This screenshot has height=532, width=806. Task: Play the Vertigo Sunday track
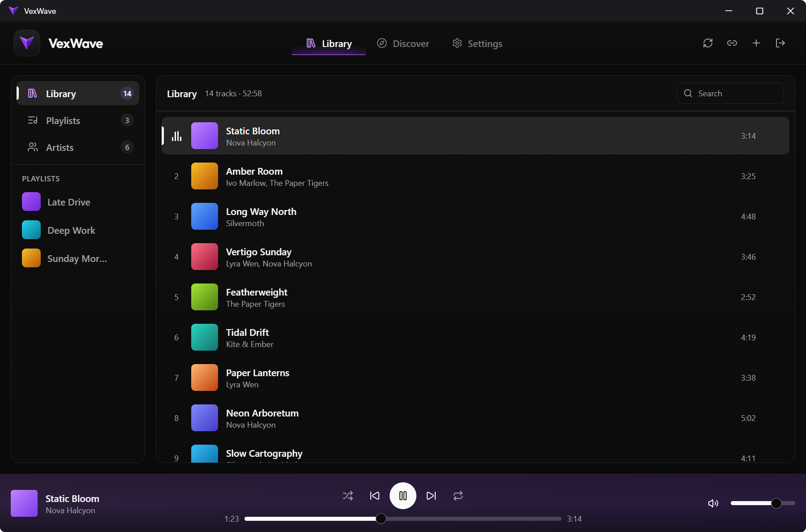475,257
